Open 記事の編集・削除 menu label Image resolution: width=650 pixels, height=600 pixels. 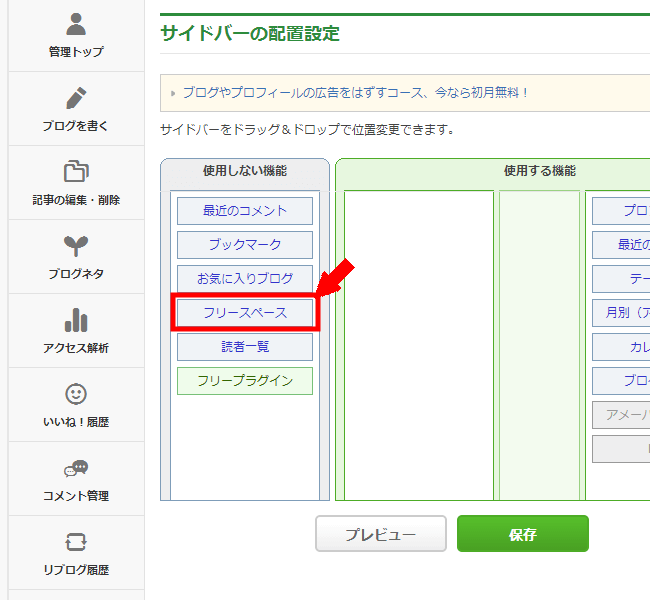[x=76, y=200]
